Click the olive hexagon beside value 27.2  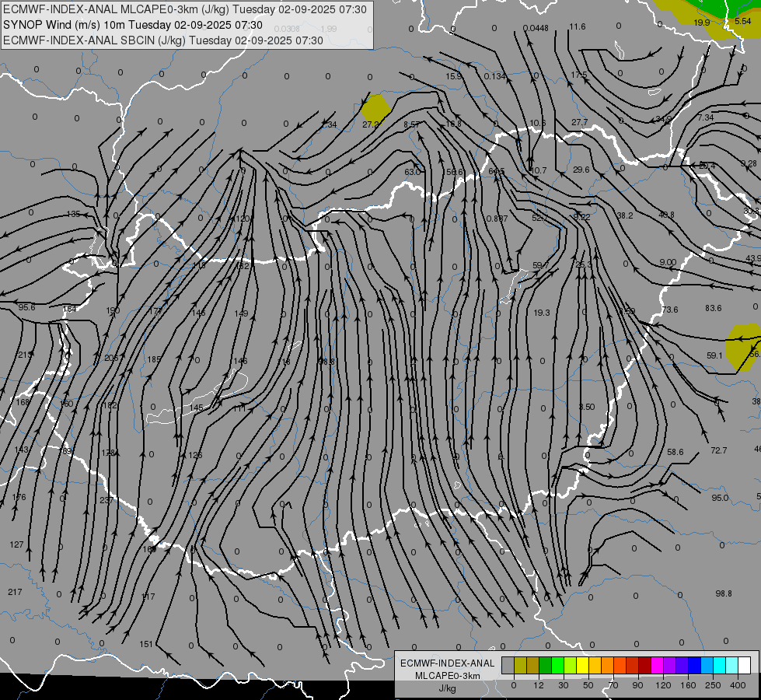point(375,108)
